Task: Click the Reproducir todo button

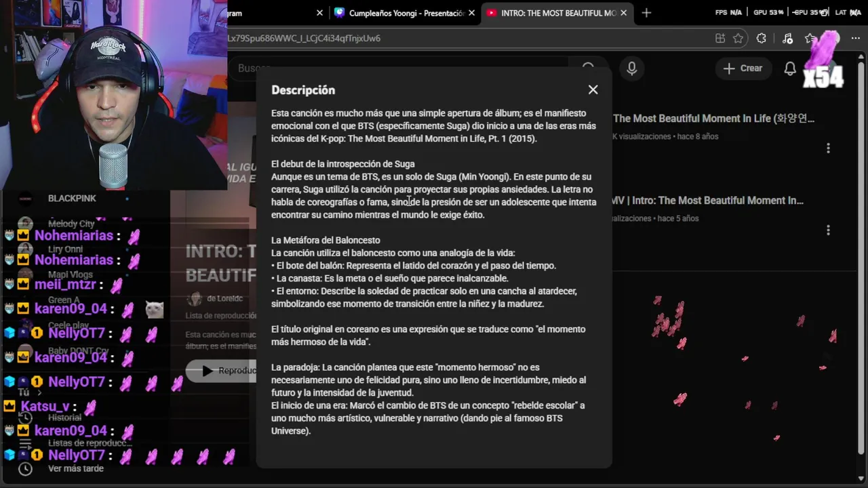Action: click(222, 371)
